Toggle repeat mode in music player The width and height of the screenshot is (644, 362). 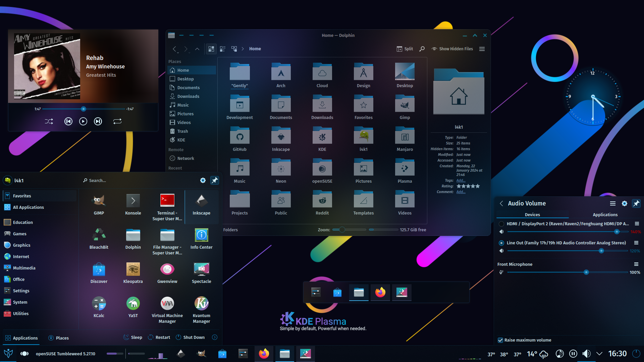pos(117,121)
